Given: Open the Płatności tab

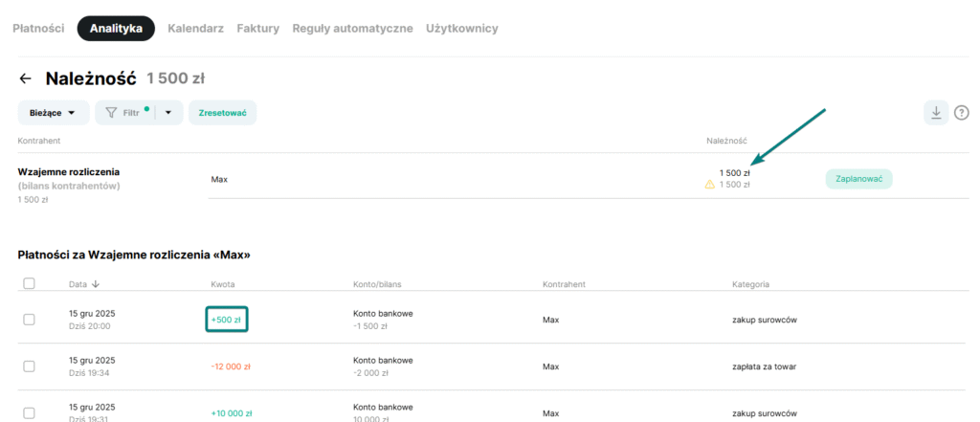Looking at the screenshot, I should point(38,29).
